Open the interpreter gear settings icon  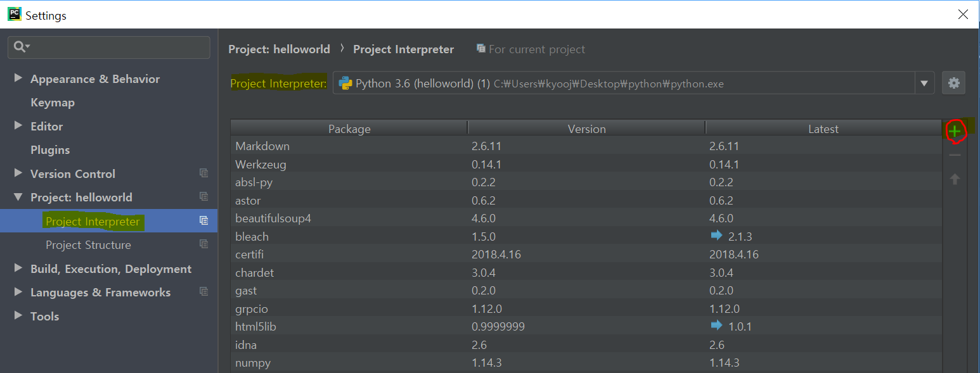click(x=954, y=83)
